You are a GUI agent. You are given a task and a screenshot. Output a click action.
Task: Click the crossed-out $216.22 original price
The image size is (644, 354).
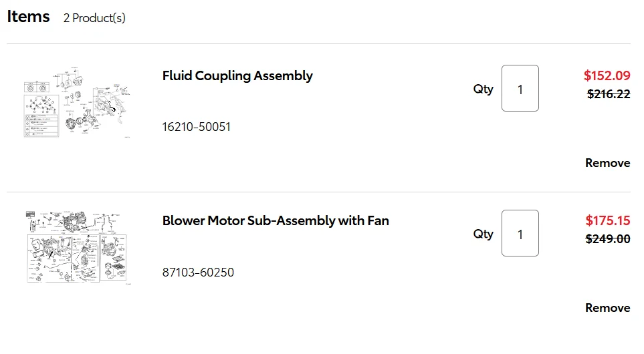(x=609, y=94)
